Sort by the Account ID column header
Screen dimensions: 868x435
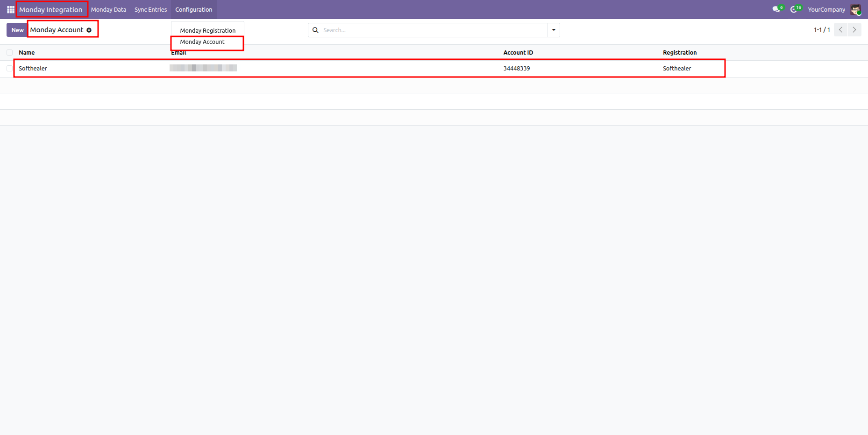pyautogui.click(x=518, y=52)
